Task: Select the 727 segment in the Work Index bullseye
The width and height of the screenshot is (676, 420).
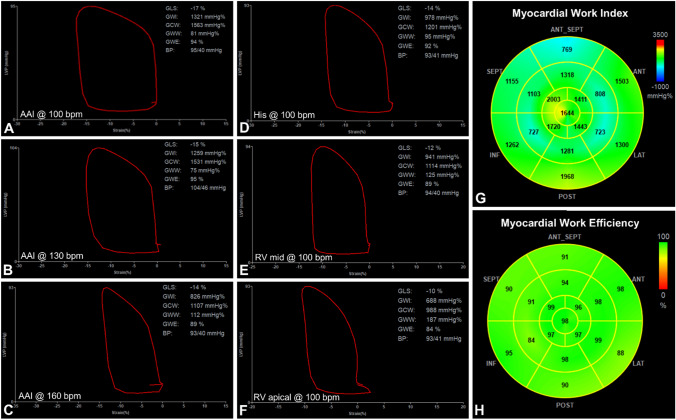Action: coord(533,132)
